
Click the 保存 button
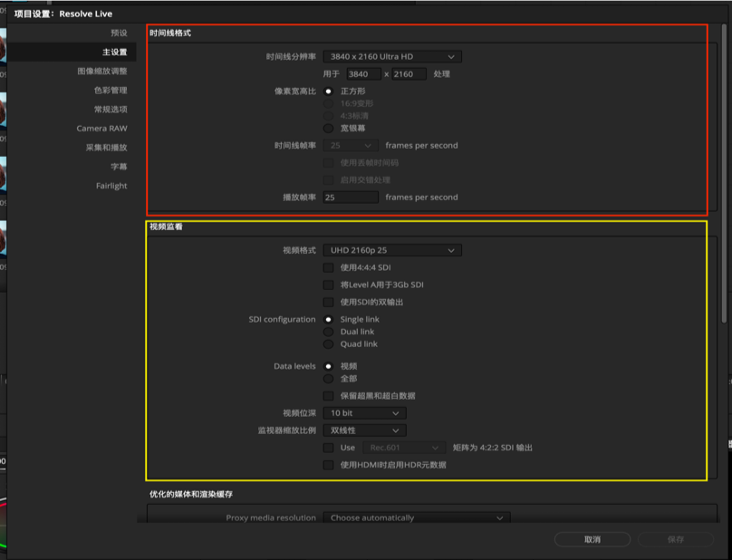[x=675, y=539]
